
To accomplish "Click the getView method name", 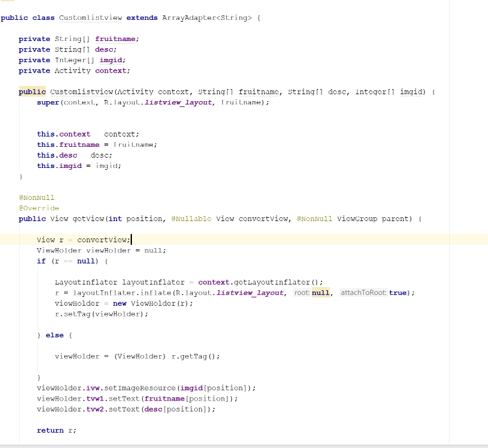I will [x=86, y=219].
